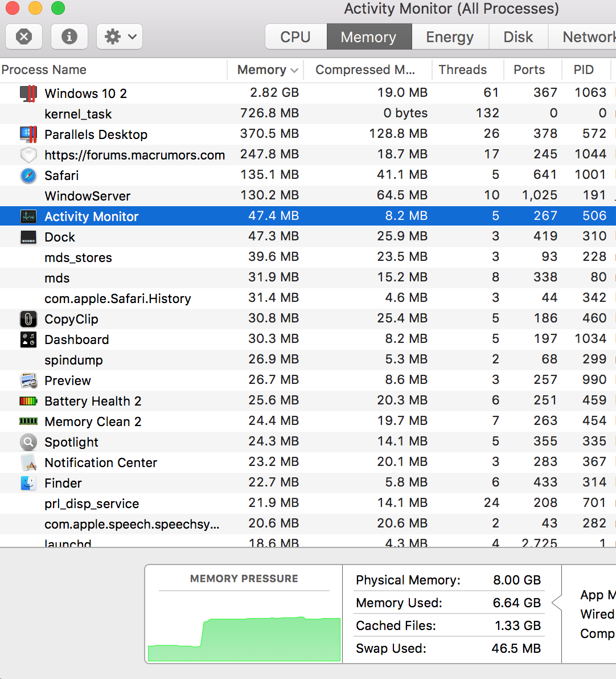Click the PID 1063 cell
616x679 pixels.
pyautogui.click(x=590, y=93)
